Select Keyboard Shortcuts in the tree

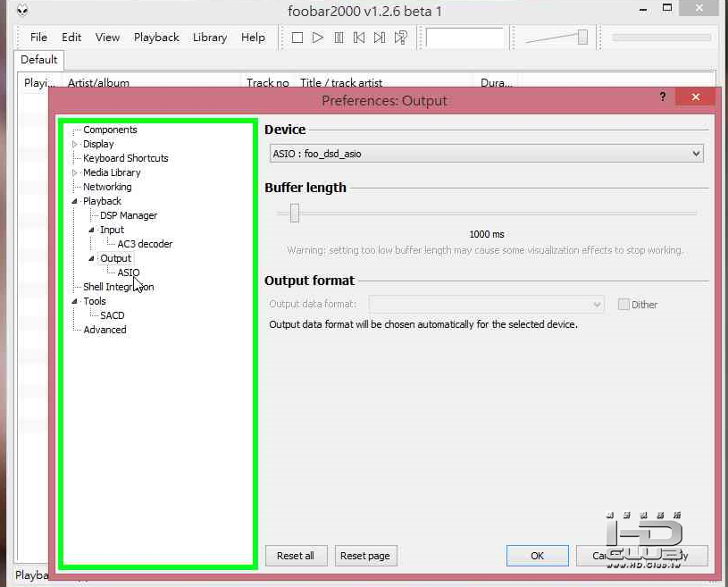tap(126, 158)
